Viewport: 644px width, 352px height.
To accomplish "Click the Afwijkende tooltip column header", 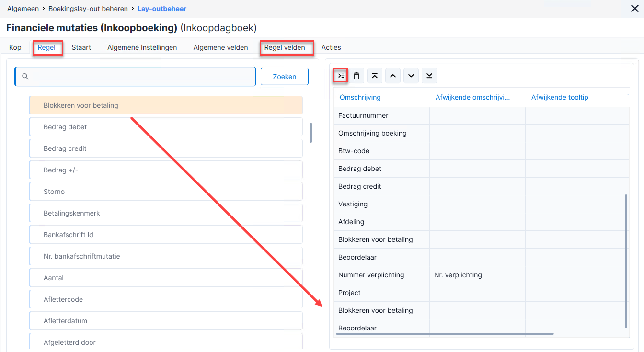I will (x=560, y=97).
